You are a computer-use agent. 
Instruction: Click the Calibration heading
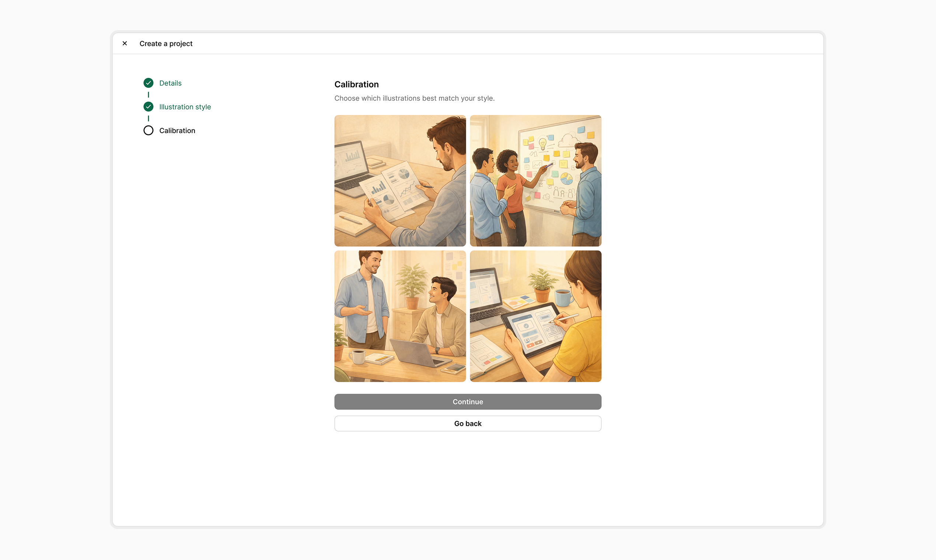point(356,84)
